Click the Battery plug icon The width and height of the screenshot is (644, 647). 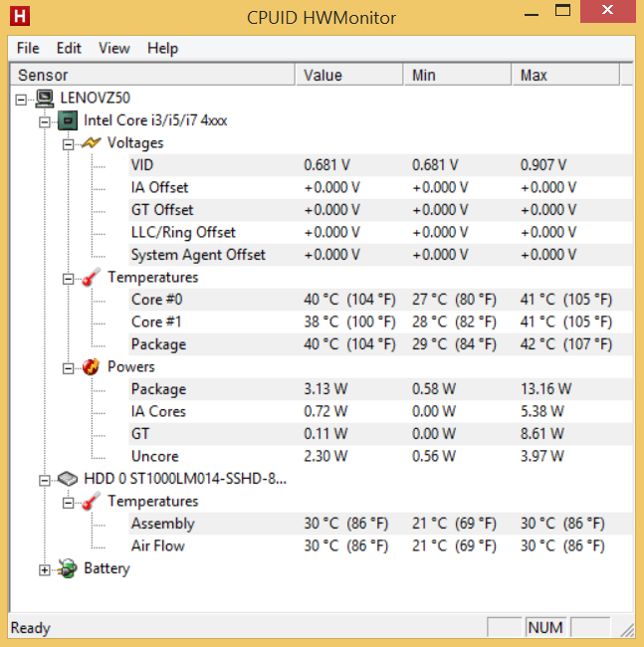tap(68, 568)
